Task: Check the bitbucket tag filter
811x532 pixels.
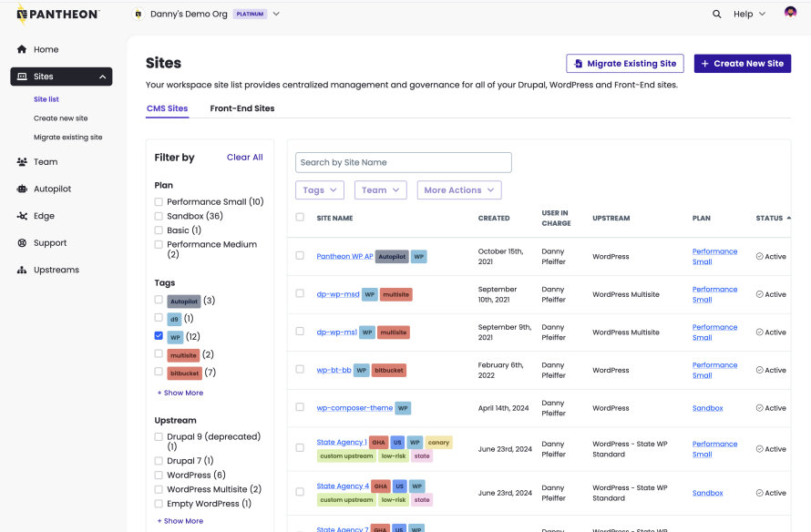Action: coord(159,372)
